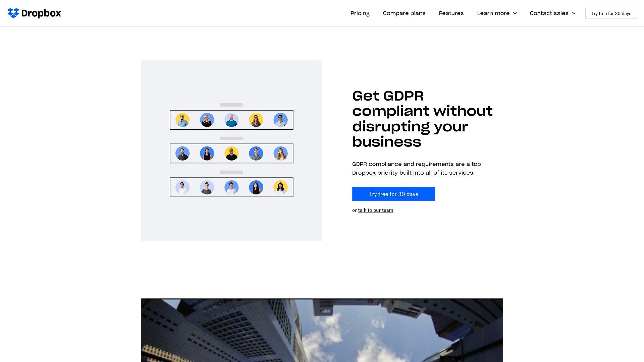Click the talk to our team link
This screenshot has width=644, height=362.
pos(376,210)
